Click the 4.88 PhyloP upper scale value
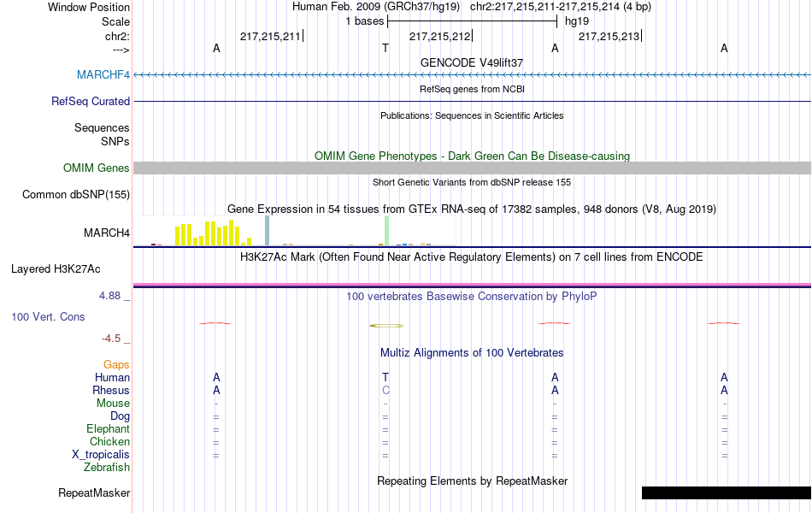The height and width of the screenshot is (513, 812). pos(109,295)
